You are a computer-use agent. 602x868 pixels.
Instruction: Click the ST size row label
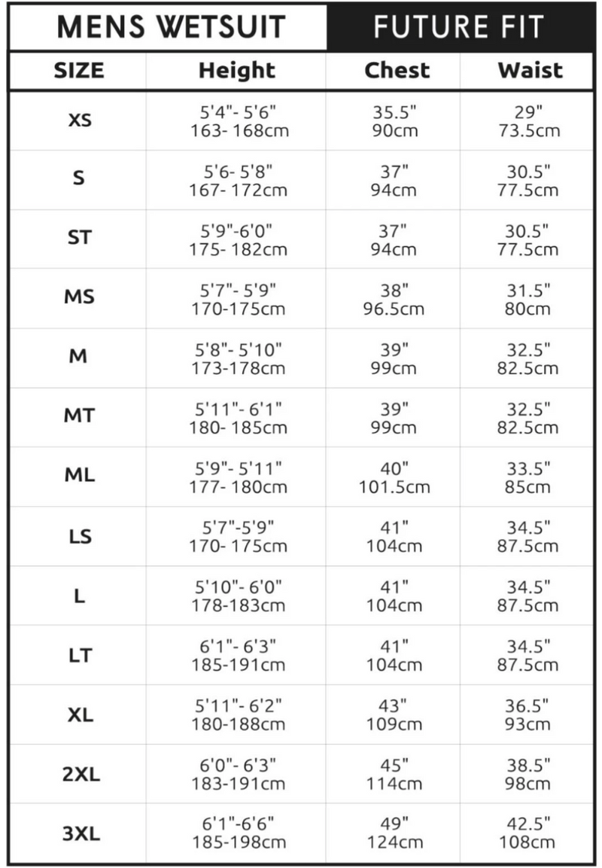pos(79,238)
